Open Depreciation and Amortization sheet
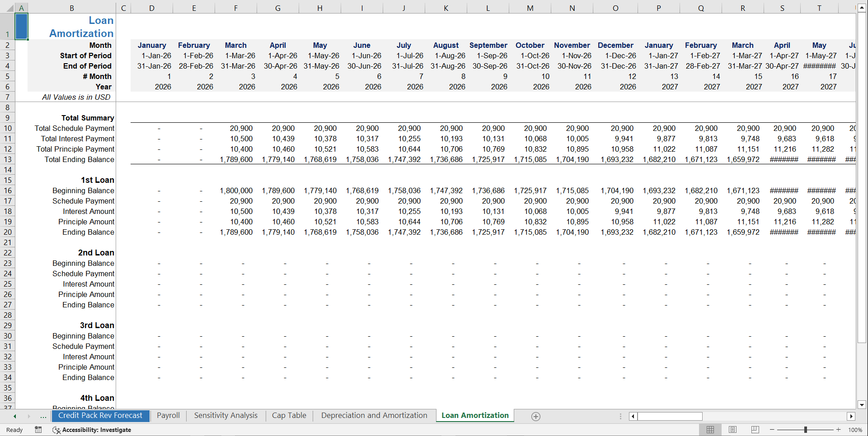This screenshot has height=436, width=868. coord(374,415)
